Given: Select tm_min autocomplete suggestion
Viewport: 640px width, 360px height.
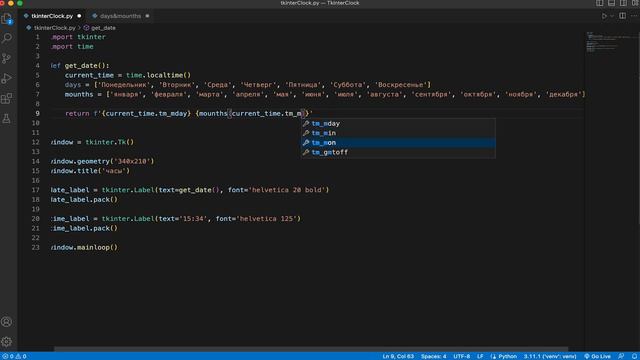Looking at the screenshot, I should pos(398,133).
